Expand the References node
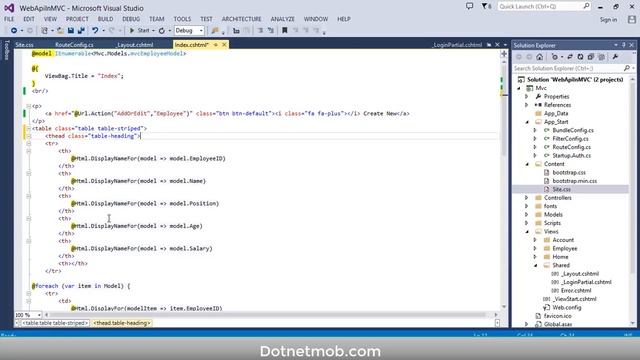Viewport: 640px width, 360px height. coord(527,105)
